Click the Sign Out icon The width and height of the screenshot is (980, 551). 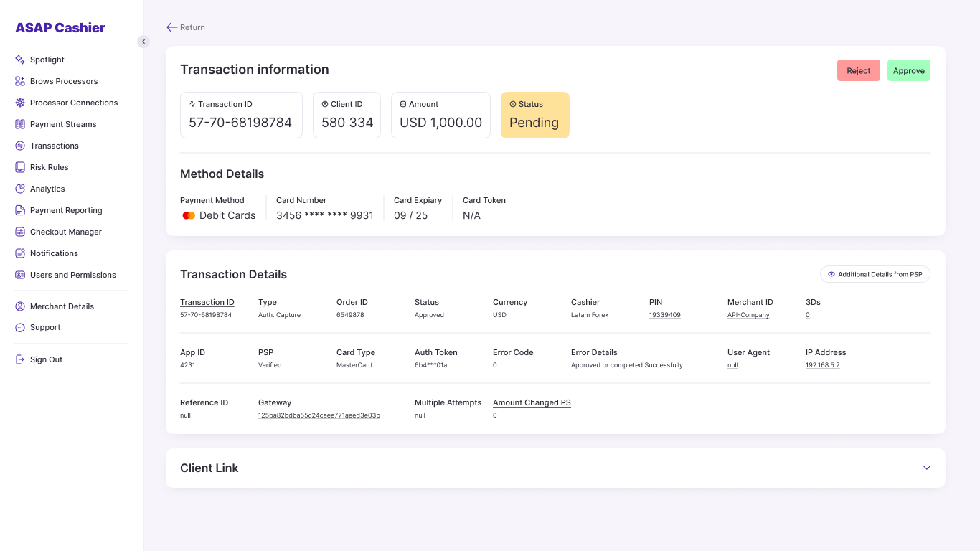point(20,359)
